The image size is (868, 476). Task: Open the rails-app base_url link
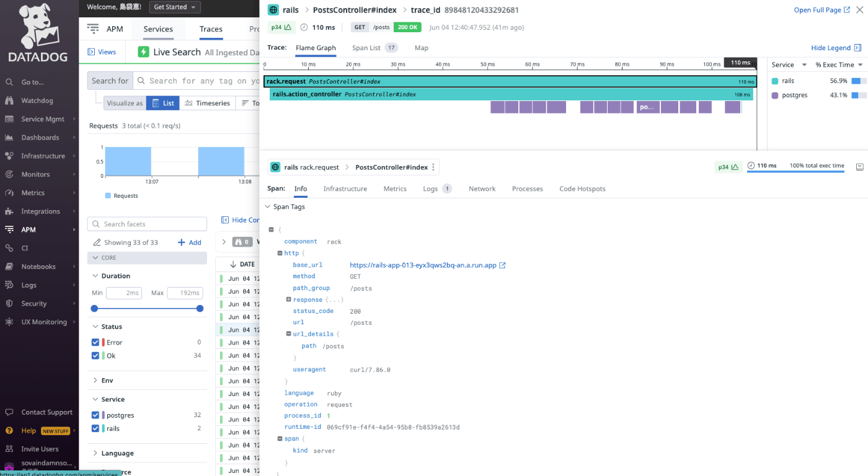click(423, 265)
